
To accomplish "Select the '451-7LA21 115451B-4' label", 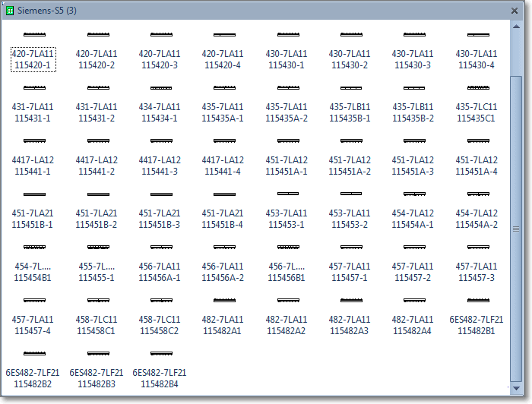I will pos(223,219).
